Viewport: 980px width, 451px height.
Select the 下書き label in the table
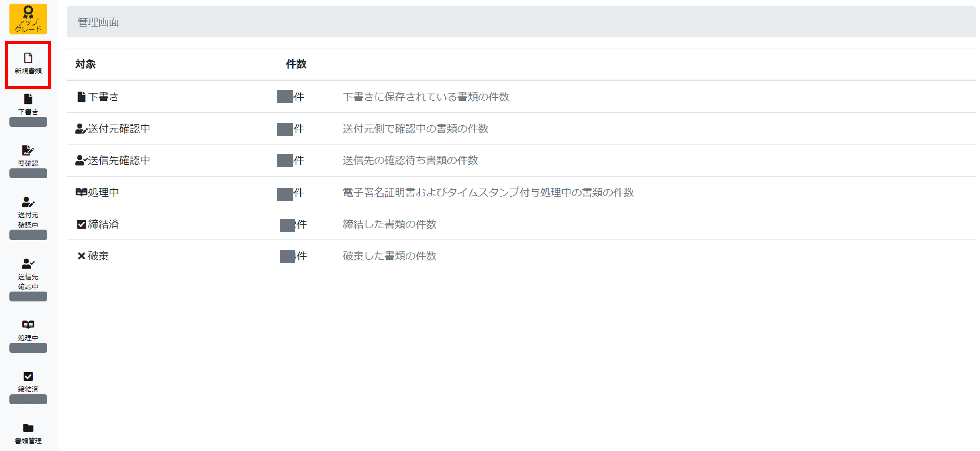[x=104, y=97]
